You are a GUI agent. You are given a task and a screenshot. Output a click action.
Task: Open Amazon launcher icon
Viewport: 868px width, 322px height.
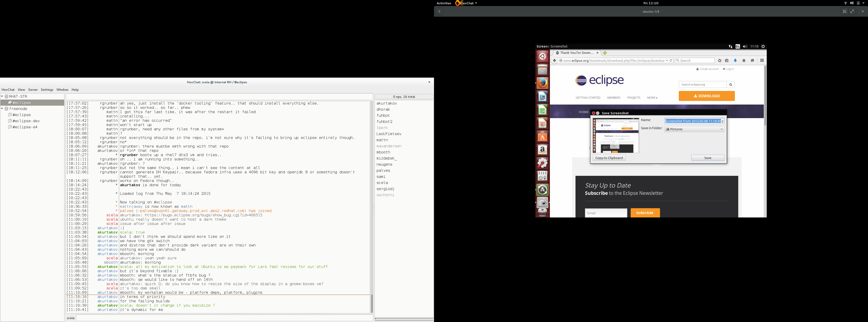[542, 150]
